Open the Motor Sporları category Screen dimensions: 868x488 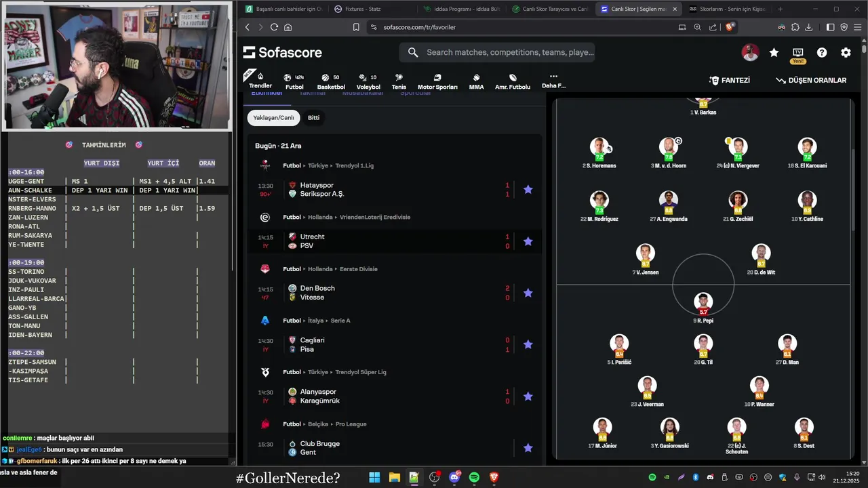(x=437, y=82)
